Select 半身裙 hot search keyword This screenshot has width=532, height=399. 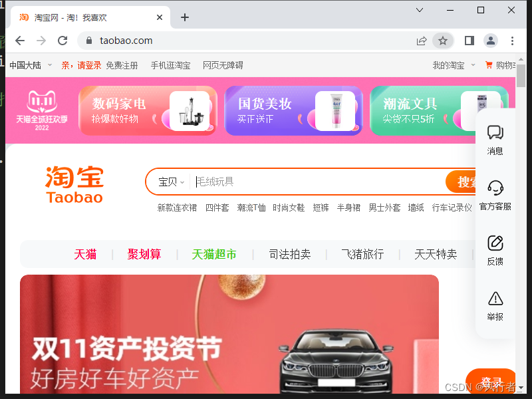[x=348, y=207]
